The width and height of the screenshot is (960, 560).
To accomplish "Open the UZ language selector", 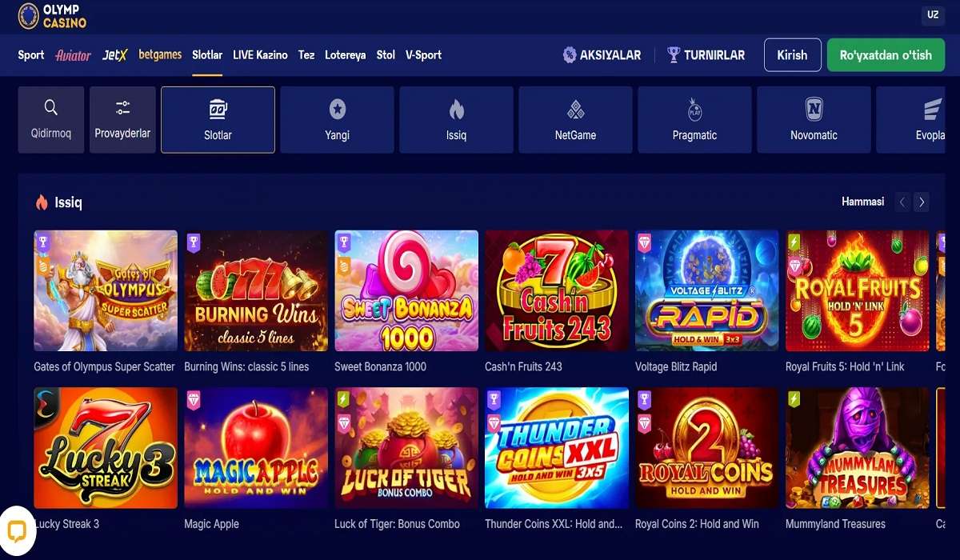I will [x=933, y=15].
